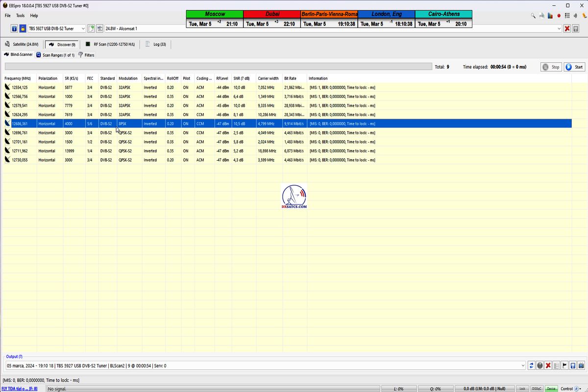Screen dimensions: 588x392
Task: Toggle the DiSEqC status button
Action: pos(537,389)
